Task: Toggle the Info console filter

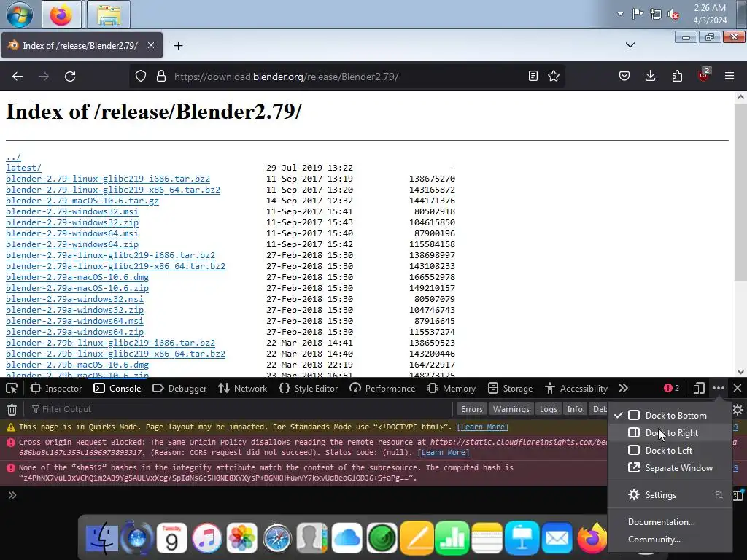Action: click(575, 409)
